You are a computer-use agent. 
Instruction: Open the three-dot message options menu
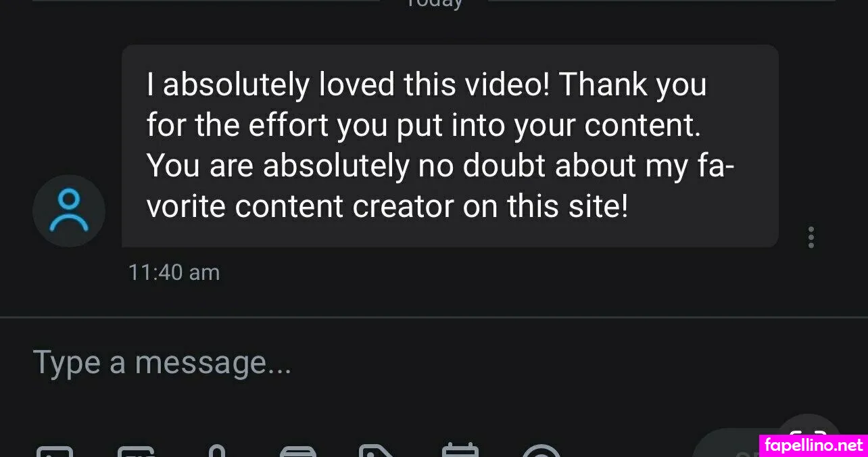click(811, 237)
